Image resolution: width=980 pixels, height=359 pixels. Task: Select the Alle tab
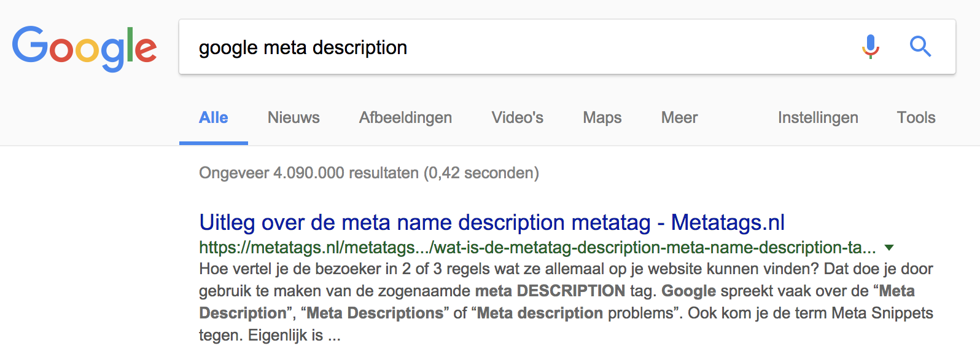[213, 117]
